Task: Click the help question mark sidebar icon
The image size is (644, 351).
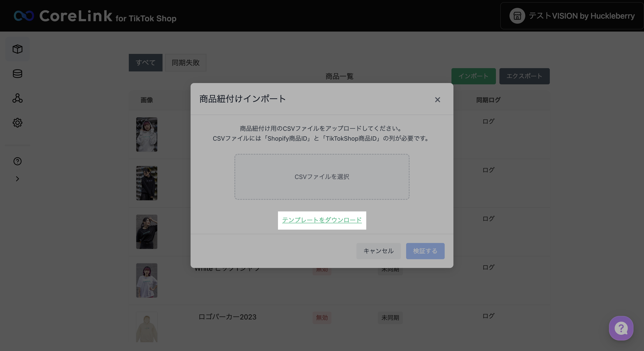Action: [x=18, y=161]
